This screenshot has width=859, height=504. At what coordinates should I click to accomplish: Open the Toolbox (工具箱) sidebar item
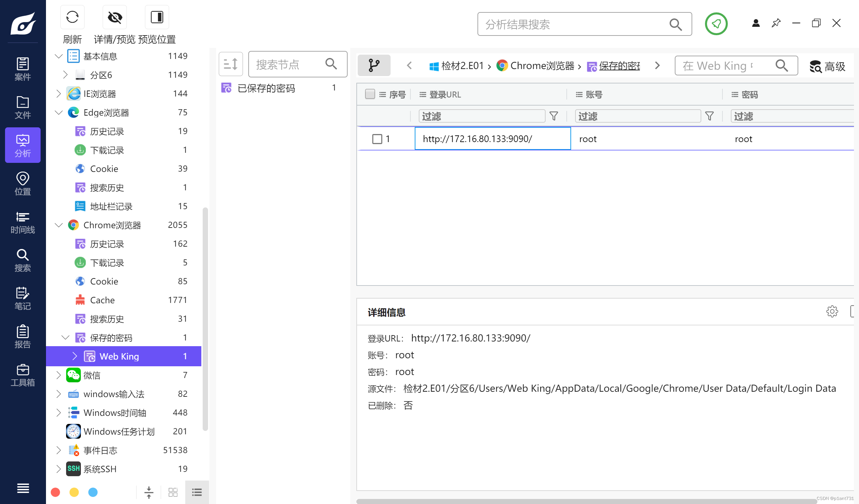coord(22,375)
